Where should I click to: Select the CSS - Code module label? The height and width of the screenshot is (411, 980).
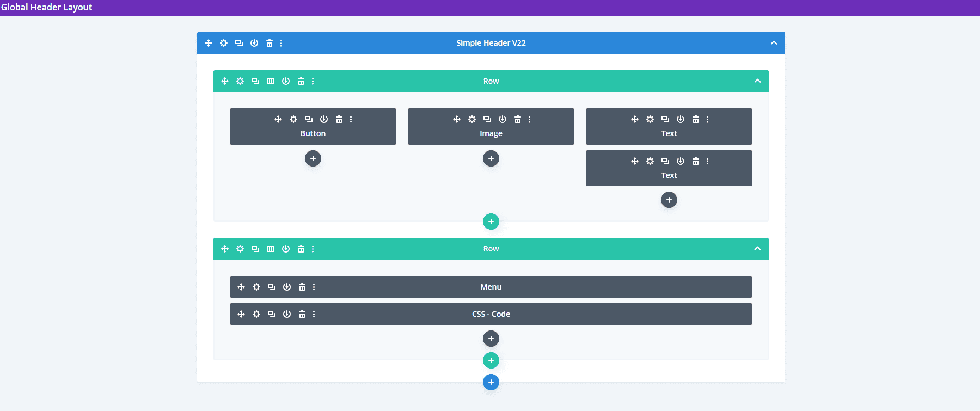point(491,314)
